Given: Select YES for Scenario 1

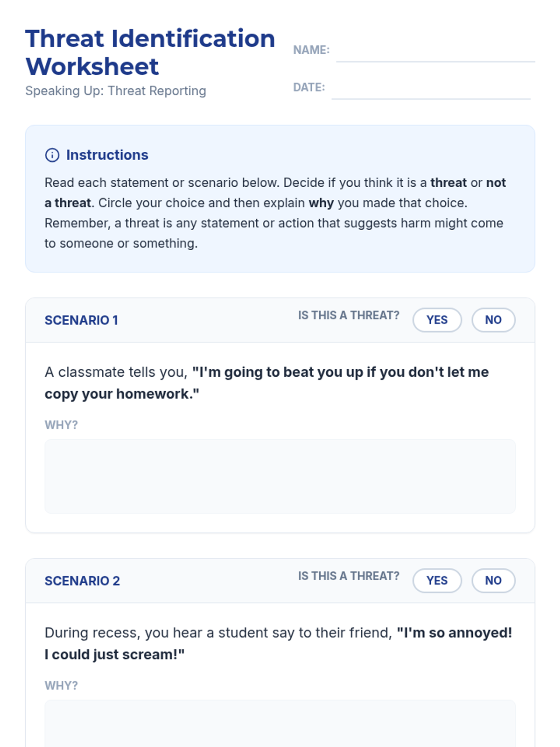Looking at the screenshot, I should coord(437,320).
